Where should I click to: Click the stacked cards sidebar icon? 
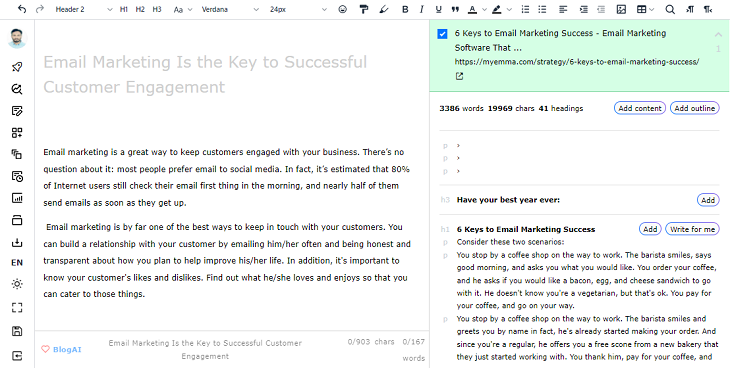tap(17, 220)
